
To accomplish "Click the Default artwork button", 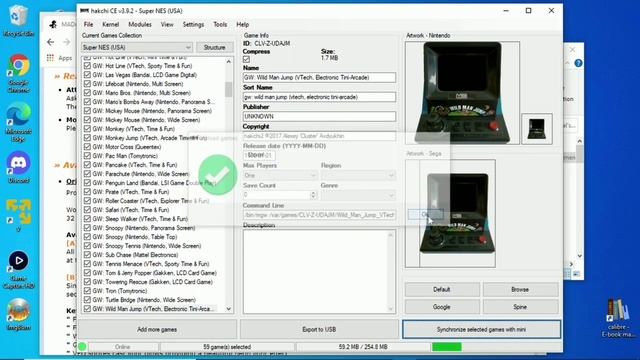I will (x=442, y=289).
